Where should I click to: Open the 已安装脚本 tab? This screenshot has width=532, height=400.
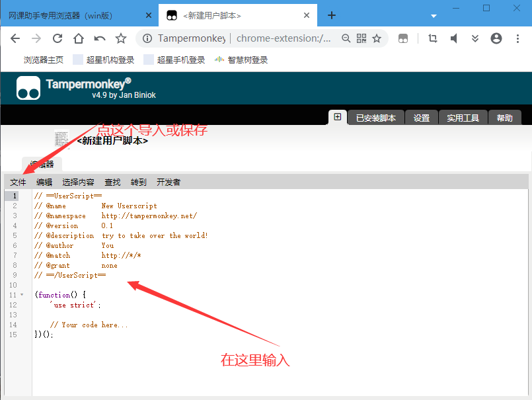click(375, 118)
